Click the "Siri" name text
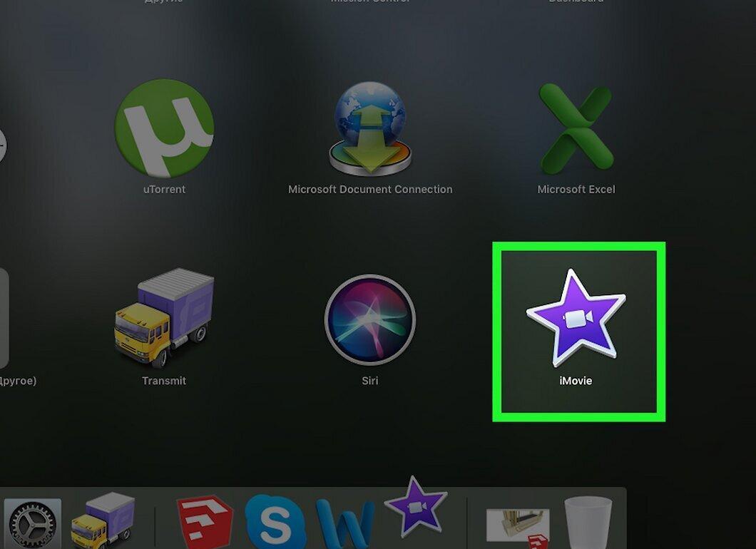 (370, 381)
